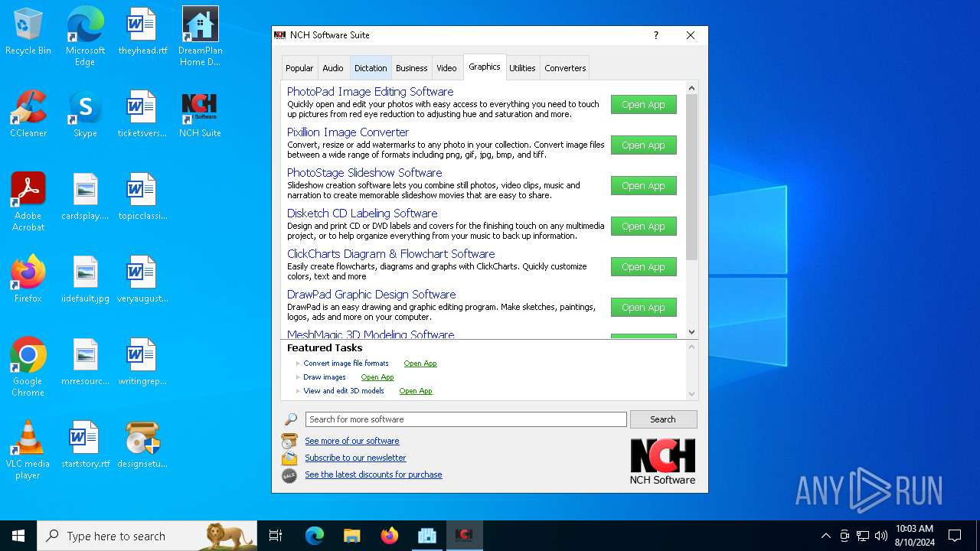
Task: Click PhotoPad Image Editing Software title
Action: pos(370,92)
